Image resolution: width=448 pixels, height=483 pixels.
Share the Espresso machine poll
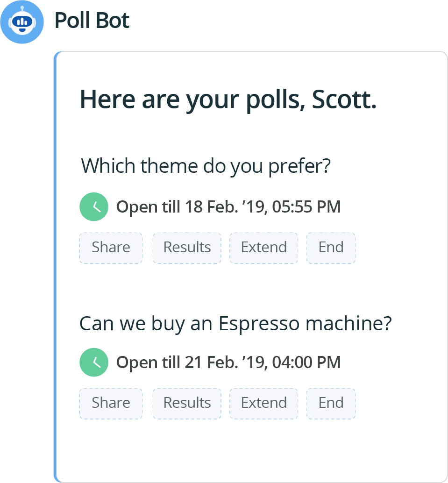111,403
